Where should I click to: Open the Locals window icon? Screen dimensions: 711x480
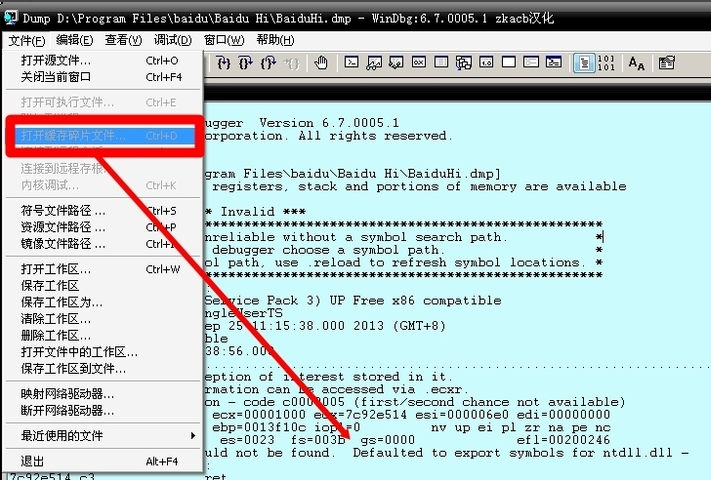tap(396, 63)
